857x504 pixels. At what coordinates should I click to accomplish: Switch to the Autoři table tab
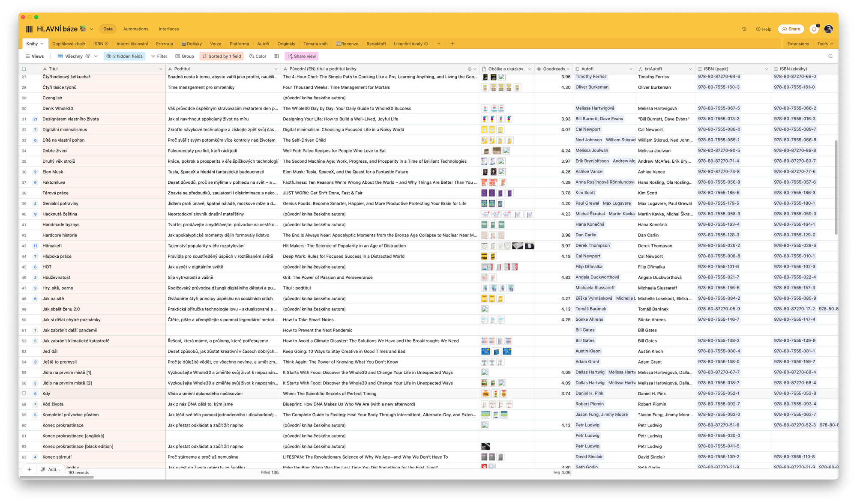click(x=263, y=44)
